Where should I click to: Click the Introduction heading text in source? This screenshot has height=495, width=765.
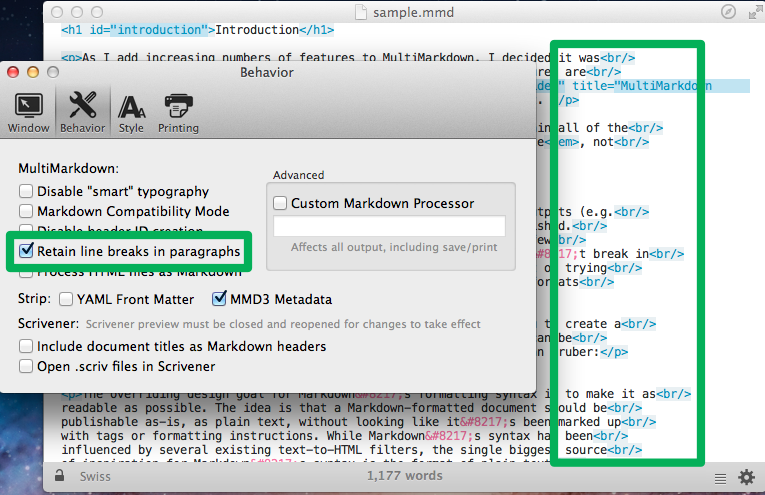tap(257, 30)
